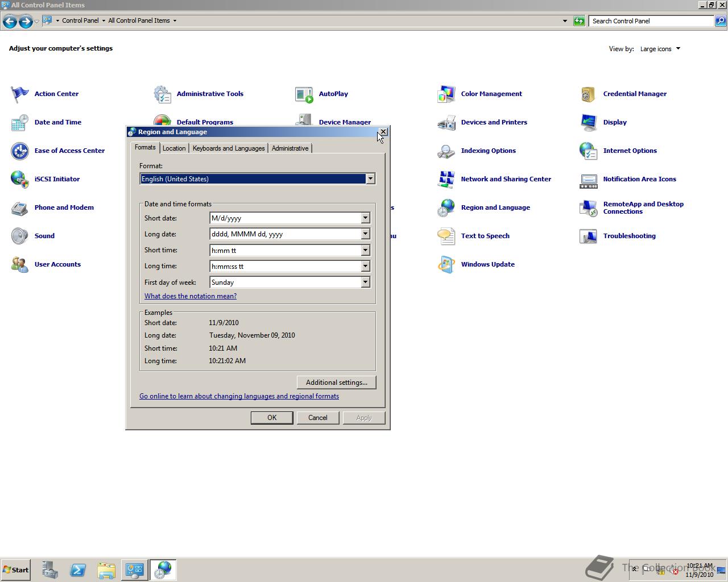Open the Text to Speech icon

coord(446,236)
